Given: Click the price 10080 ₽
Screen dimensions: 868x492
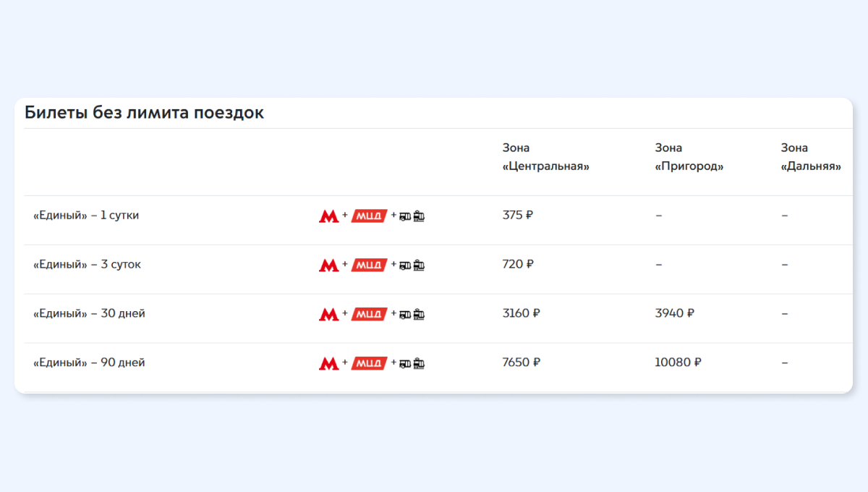Looking at the screenshot, I should click(x=678, y=362).
